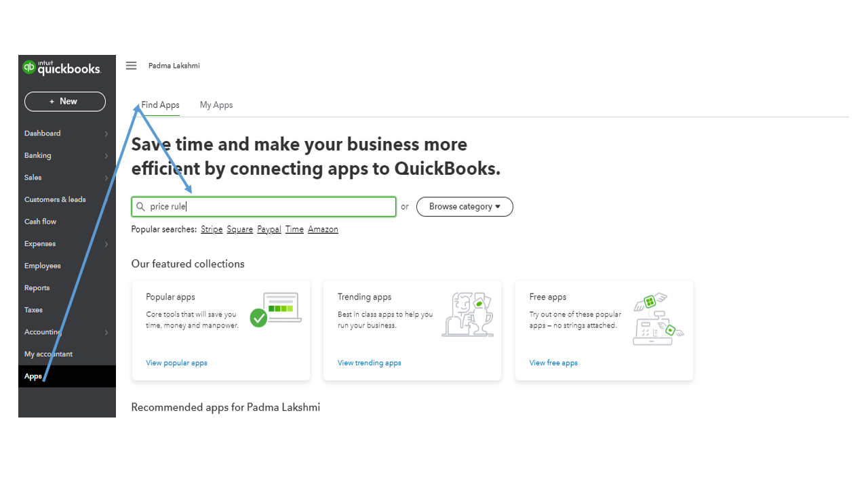Click the + New button
This screenshot has height=488, width=868.
pyautogui.click(x=64, y=101)
